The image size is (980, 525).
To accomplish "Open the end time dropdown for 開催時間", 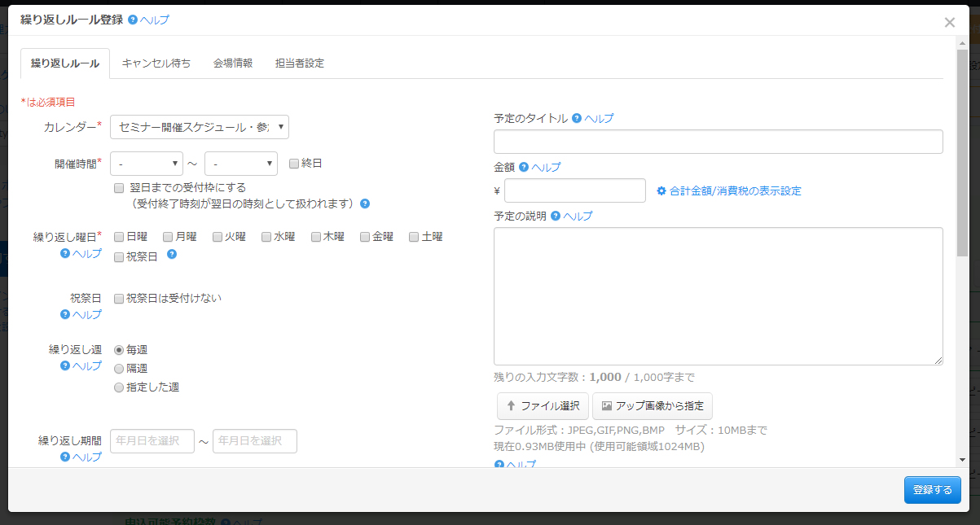I will point(241,164).
